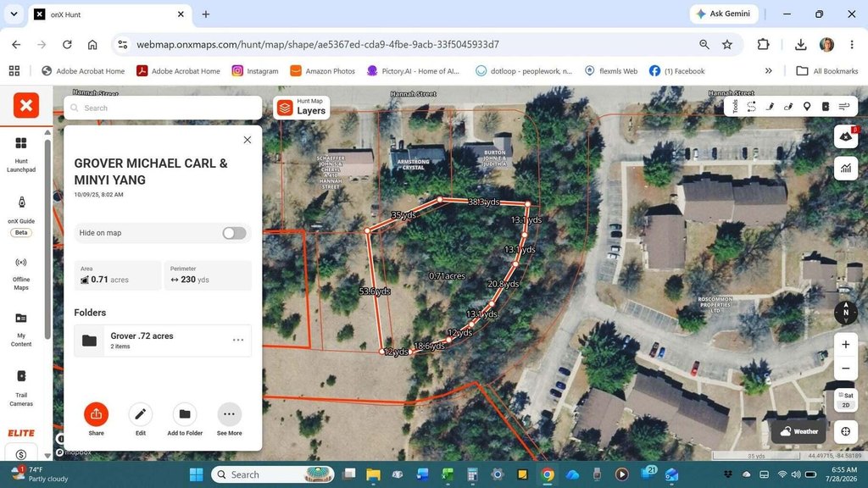Screen dimensions: 868x488
Task: Open Offline Maps in sidebar
Action: pos(21,274)
